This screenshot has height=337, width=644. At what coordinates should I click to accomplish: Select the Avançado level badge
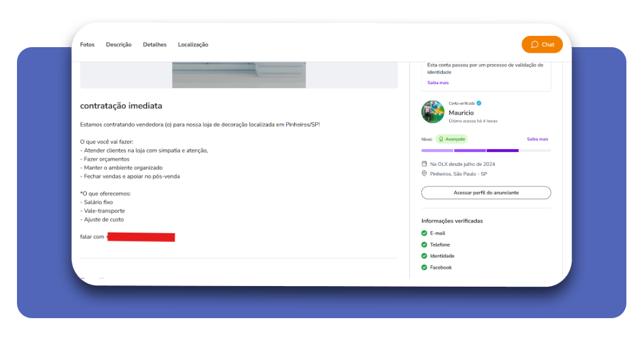pyautogui.click(x=452, y=139)
